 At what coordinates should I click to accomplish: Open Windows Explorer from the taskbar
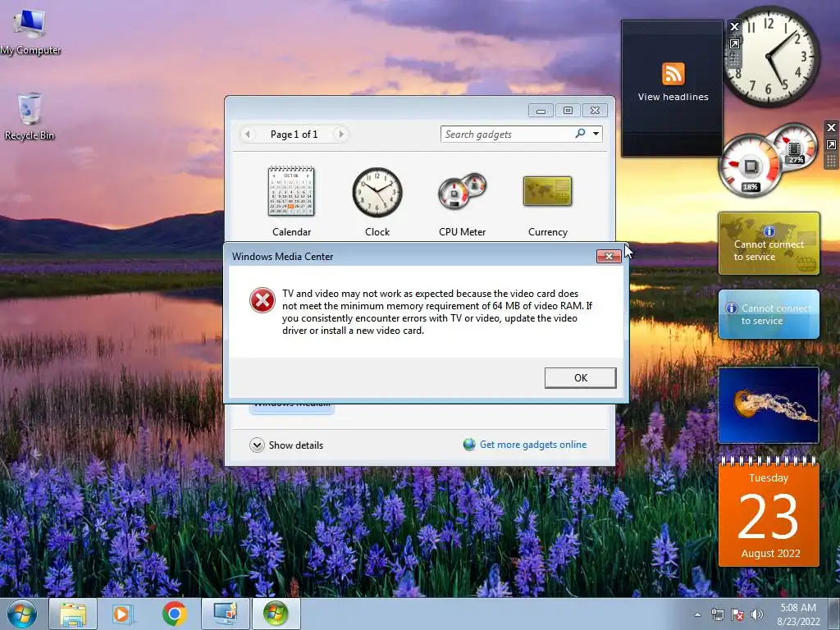click(x=73, y=614)
